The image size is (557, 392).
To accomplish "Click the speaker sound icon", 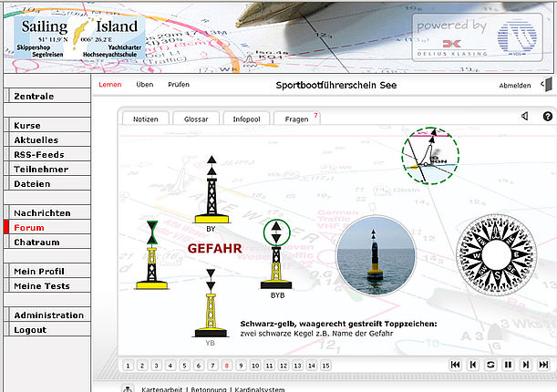I will [525, 117].
